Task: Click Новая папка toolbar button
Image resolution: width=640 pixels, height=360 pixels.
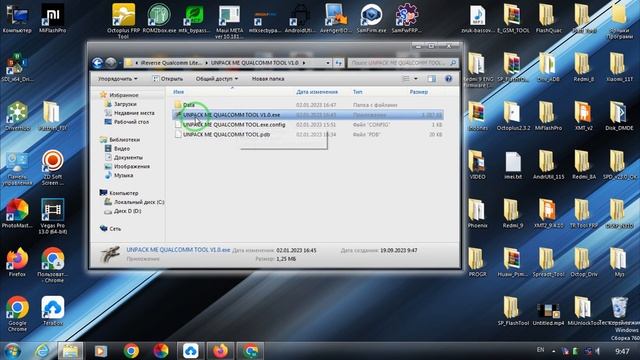Action: click(x=268, y=79)
